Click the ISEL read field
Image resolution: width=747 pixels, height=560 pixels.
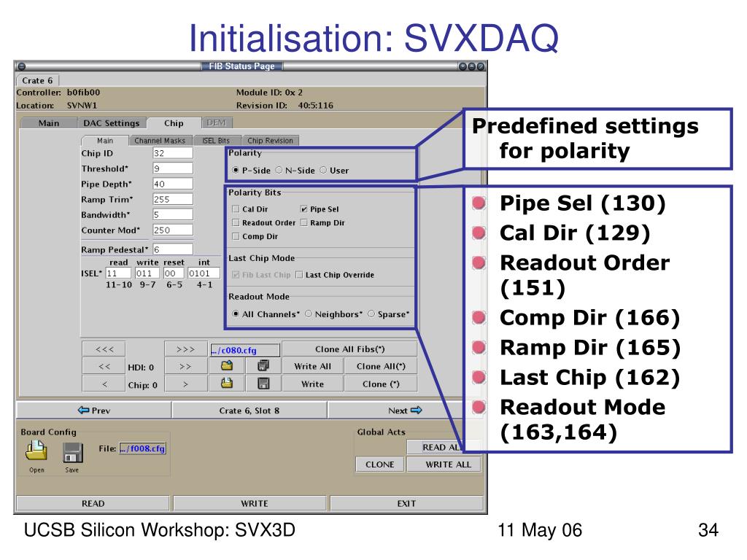pos(118,273)
